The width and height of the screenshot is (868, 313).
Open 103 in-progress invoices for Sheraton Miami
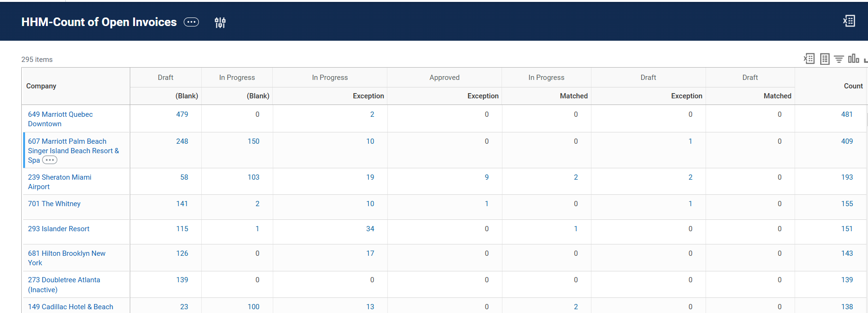click(x=254, y=177)
